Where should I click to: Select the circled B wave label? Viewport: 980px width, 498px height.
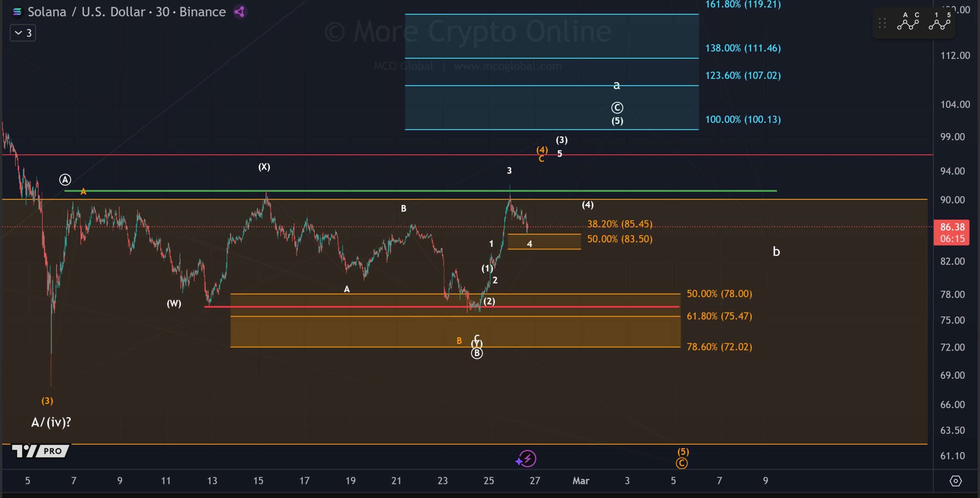(x=477, y=353)
